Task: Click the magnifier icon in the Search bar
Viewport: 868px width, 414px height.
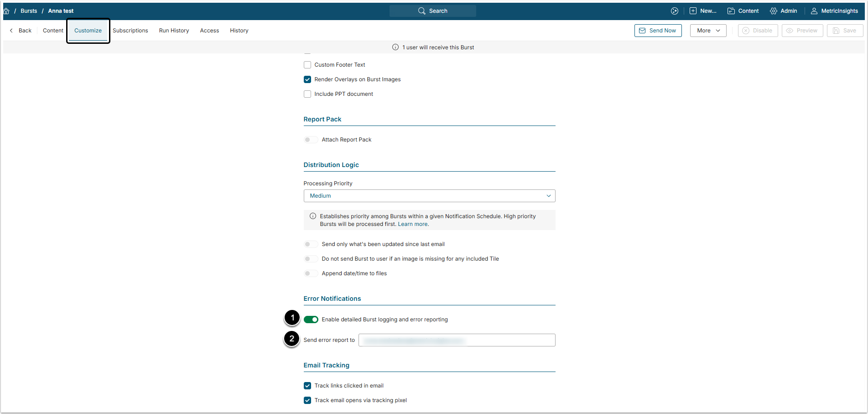Action: click(421, 11)
